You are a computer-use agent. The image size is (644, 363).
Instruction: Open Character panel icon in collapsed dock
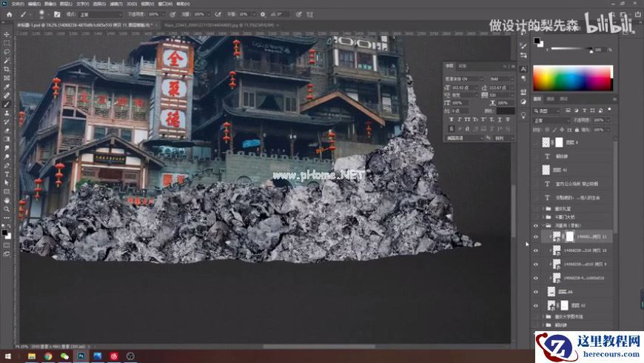pos(523,69)
